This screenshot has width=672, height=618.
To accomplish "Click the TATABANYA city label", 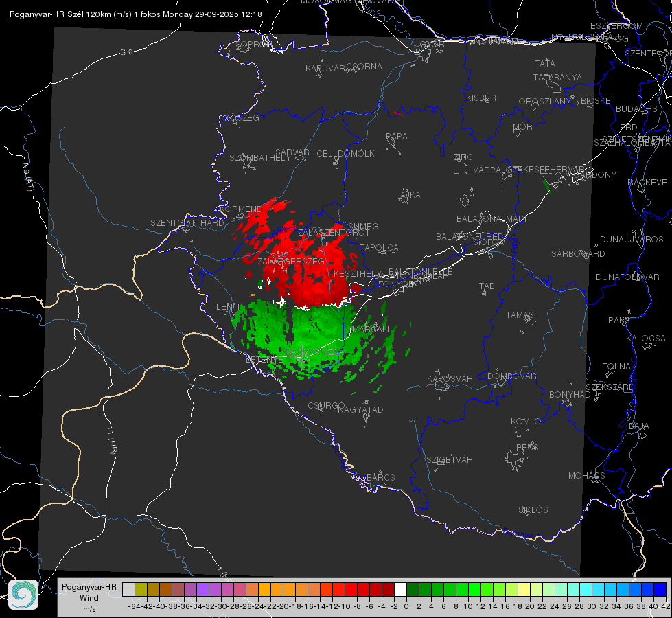I will (x=557, y=77).
